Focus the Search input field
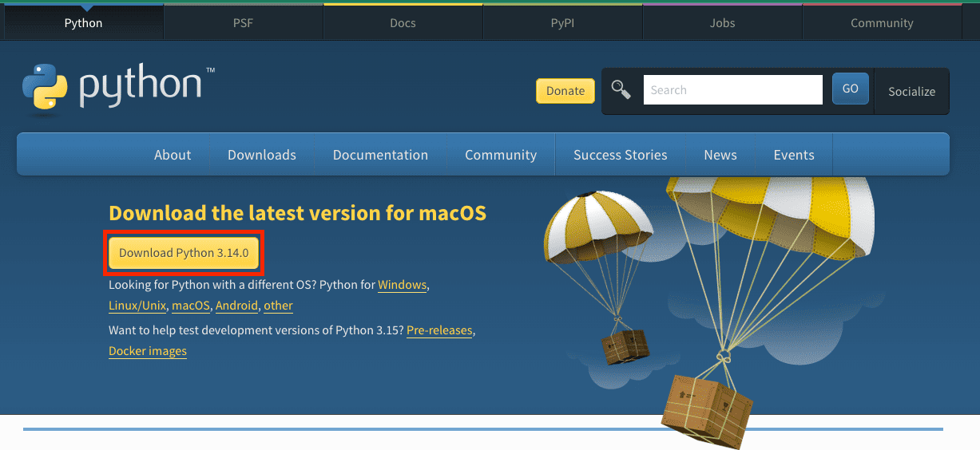Screen dimensions: 980x450 pos(732,90)
